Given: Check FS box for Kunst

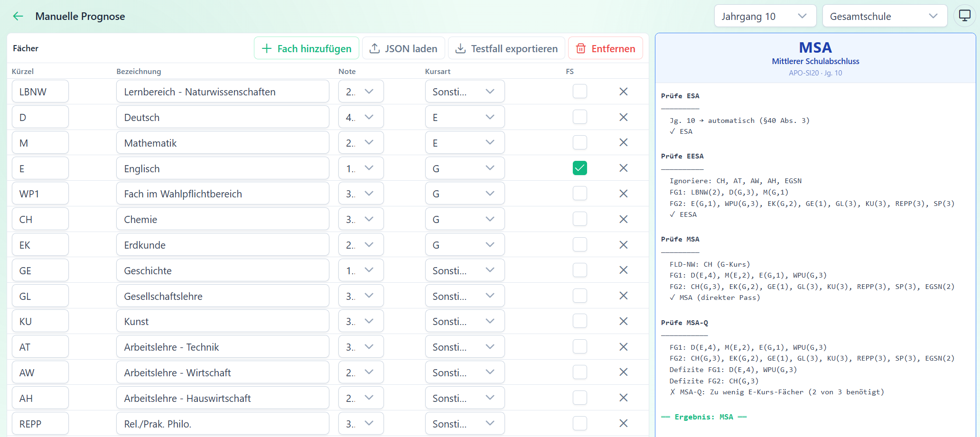Looking at the screenshot, I should [x=580, y=321].
